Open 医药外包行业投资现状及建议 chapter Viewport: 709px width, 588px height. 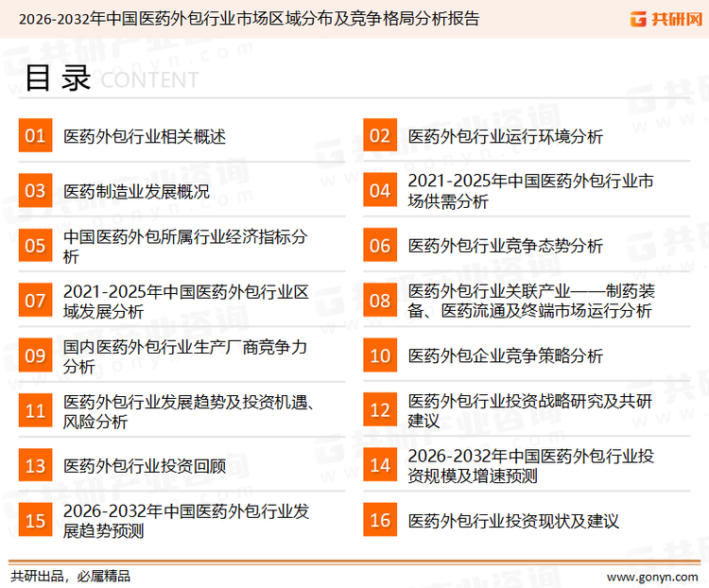[513, 521]
